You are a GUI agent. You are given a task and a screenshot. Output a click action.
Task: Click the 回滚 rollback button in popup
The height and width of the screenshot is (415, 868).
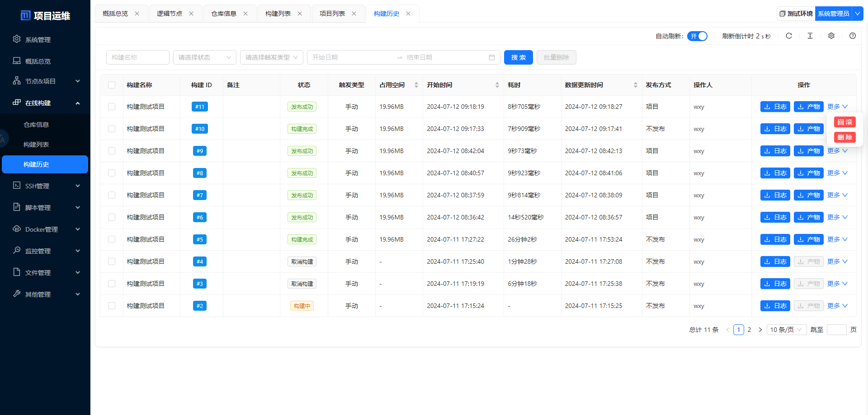(844, 122)
